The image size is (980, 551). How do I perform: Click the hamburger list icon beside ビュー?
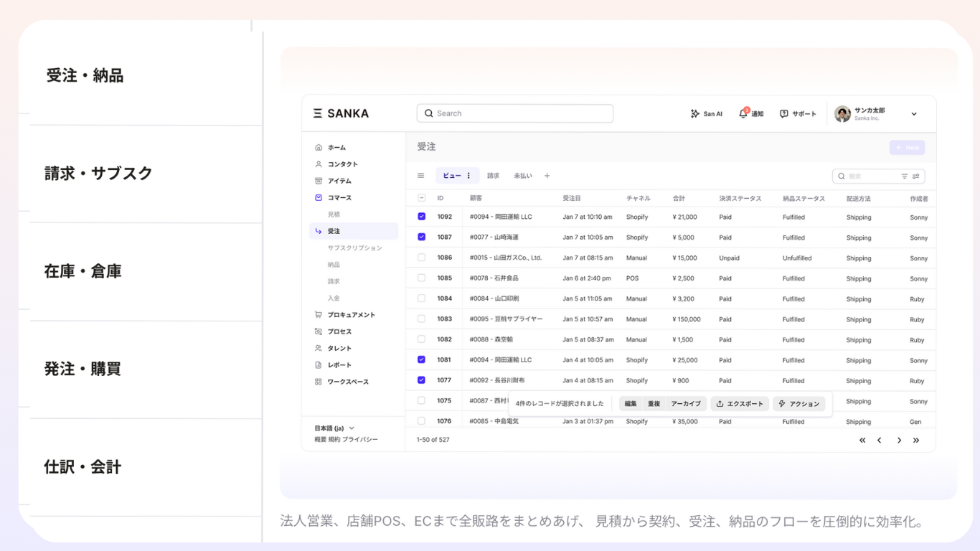tap(421, 176)
